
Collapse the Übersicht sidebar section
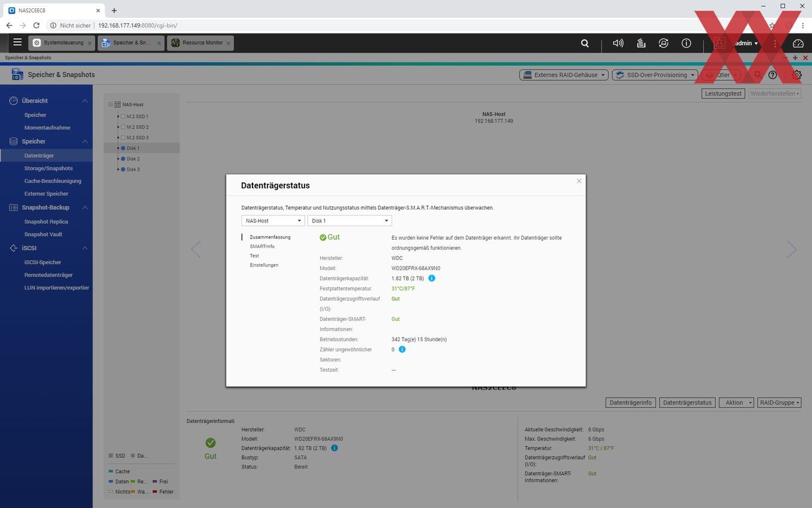tap(85, 101)
